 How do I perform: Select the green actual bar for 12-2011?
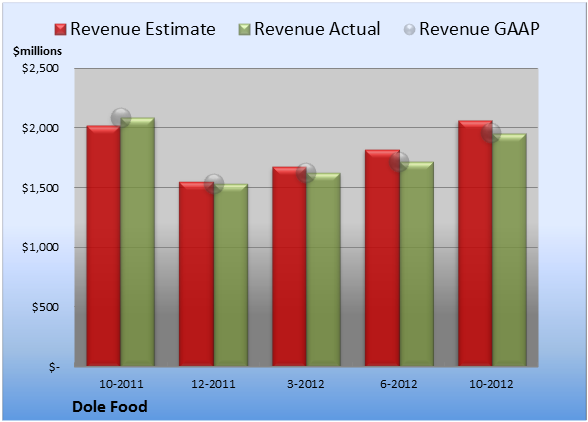[231, 275]
